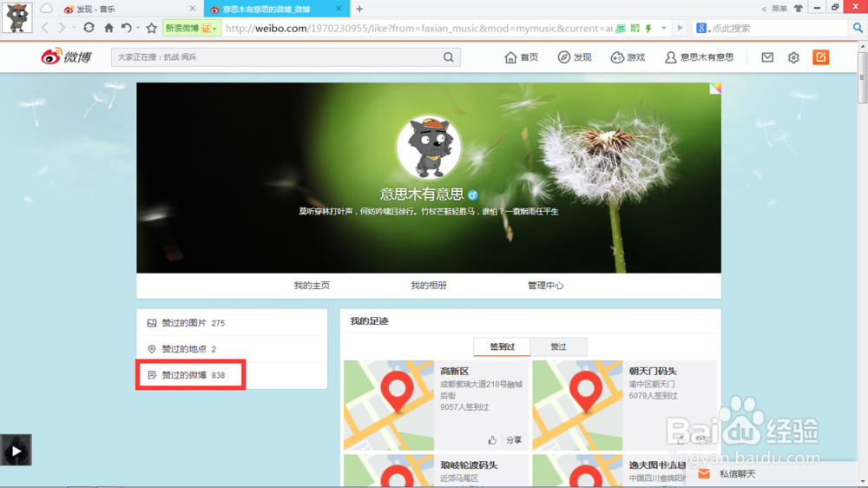868x488 pixels.
Task: Go to browser home page icon
Action: [109, 28]
